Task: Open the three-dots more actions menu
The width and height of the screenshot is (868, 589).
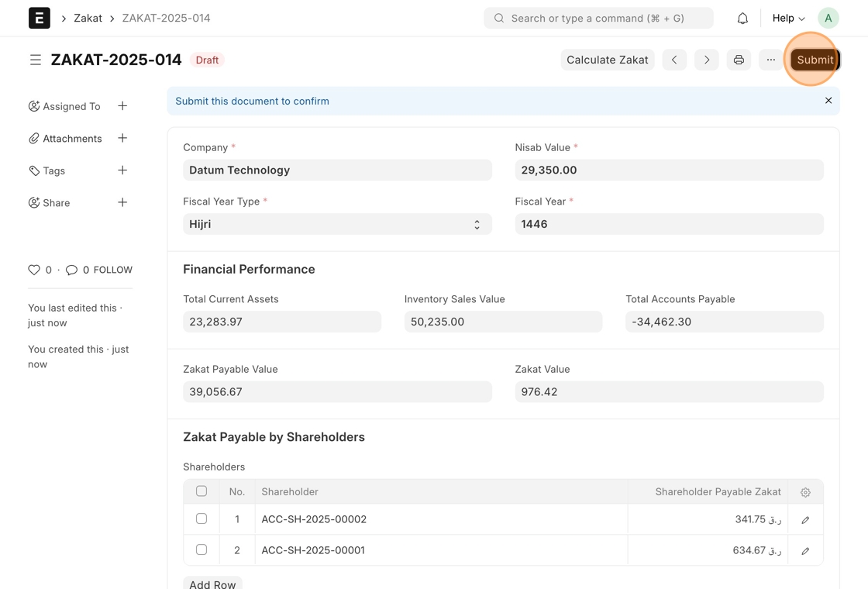Action: (770, 60)
